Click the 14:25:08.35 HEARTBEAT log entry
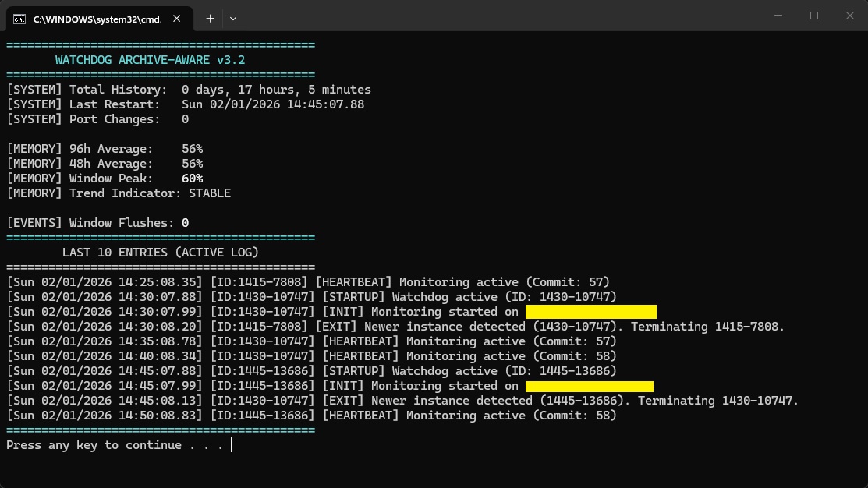The width and height of the screenshot is (868, 488). (x=308, y=282)
